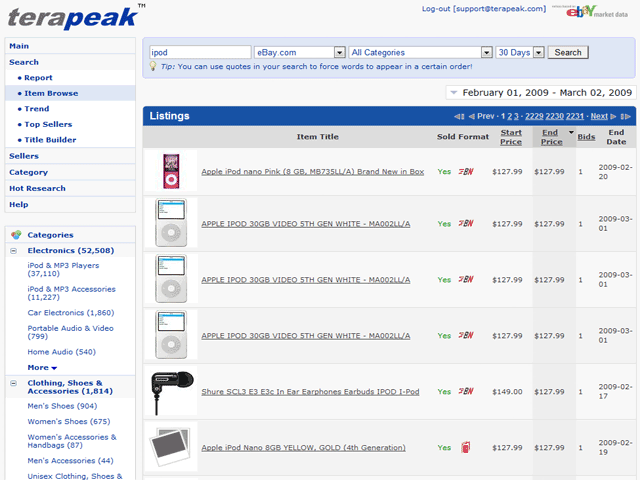640x480 pixels.
Task: Open Hot Research in side menu
Action: tap(37, 188)
